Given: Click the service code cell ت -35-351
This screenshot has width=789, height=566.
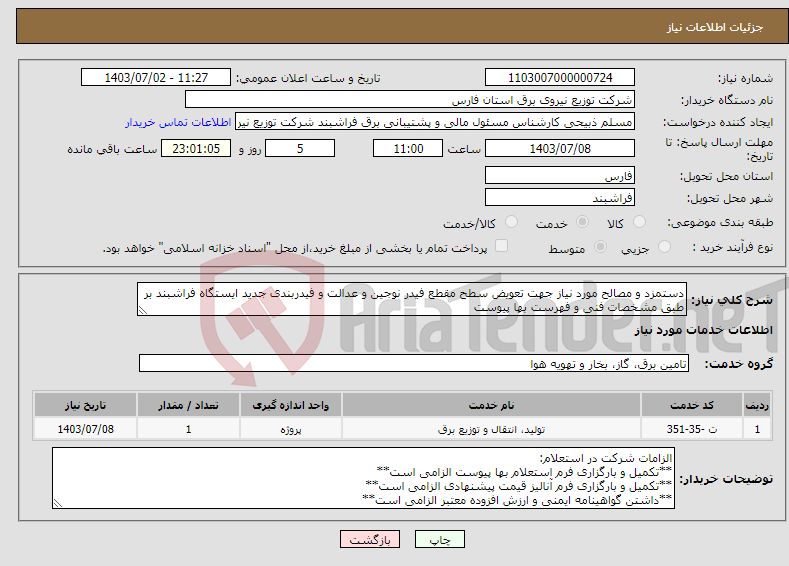Looking at the screenshot, I should coord(692,429).
